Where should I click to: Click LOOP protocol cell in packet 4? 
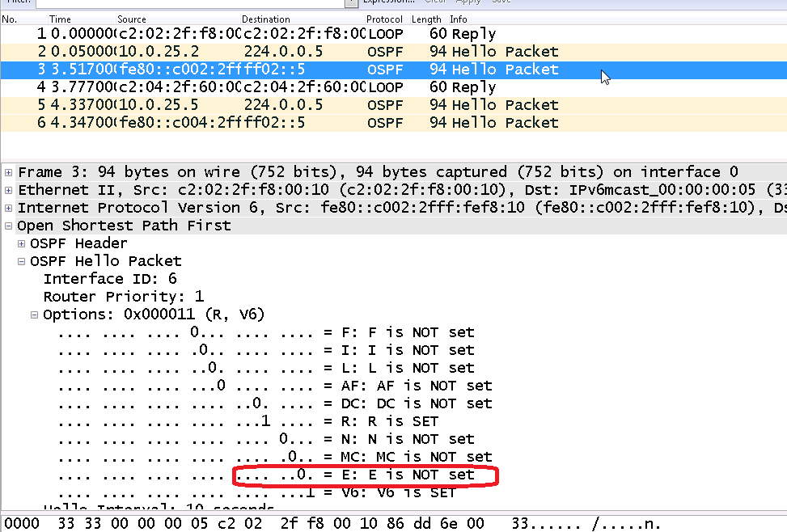[x=386, y=87]
